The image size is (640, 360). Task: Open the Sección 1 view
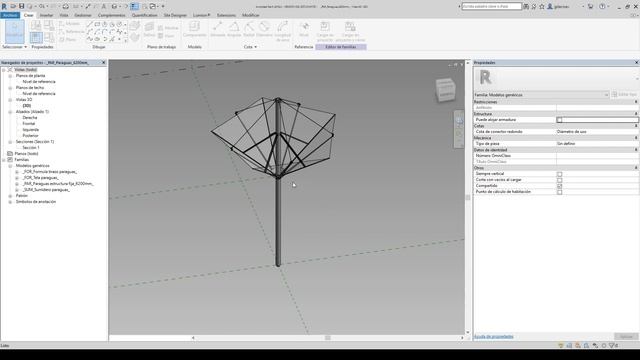point(31,148)
